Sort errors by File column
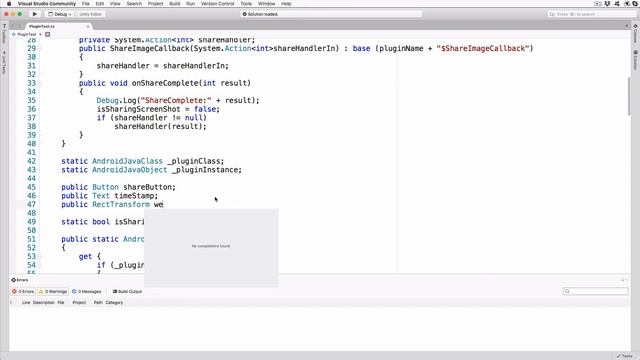Image resolution: width=640 pixels, height=360 pixels. [x=61, y=302]
